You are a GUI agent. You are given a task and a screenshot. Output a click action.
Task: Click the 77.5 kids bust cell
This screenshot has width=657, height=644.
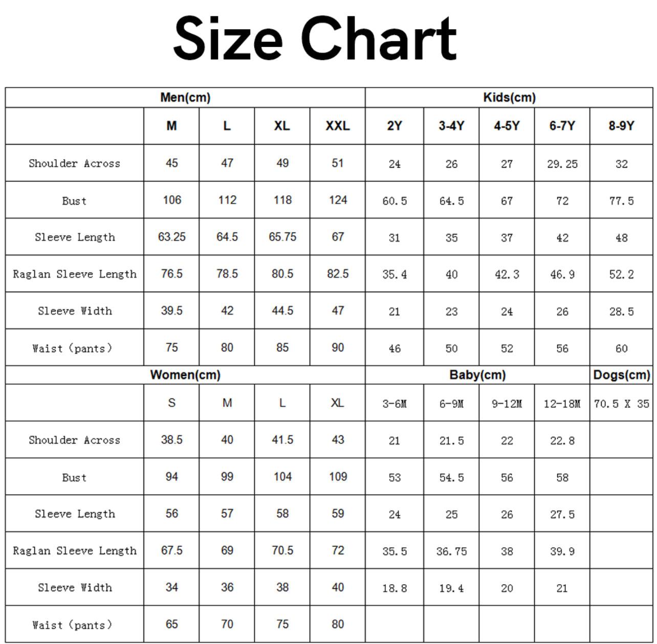(621, 201)
